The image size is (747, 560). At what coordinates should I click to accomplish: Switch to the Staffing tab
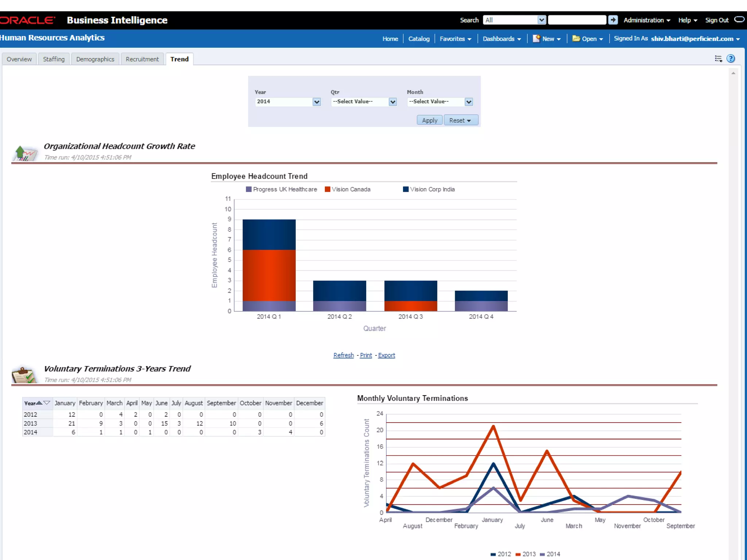tap(54, 59)
